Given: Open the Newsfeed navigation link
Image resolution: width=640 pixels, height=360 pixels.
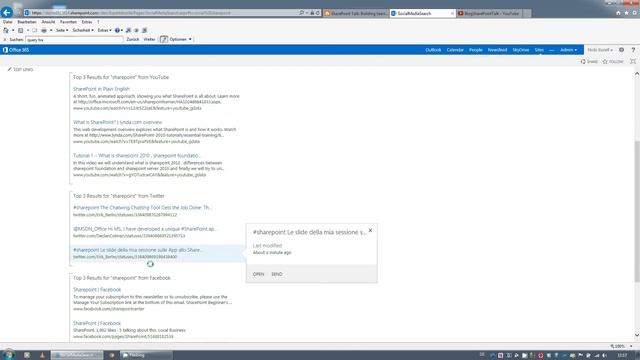Looking at the screenshot, I should [x=497, y=50].
